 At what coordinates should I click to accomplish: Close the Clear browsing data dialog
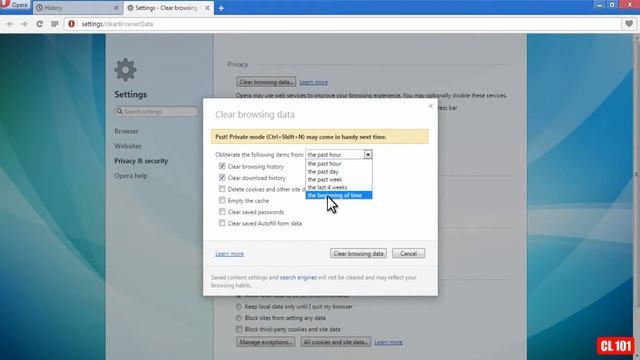430,106
